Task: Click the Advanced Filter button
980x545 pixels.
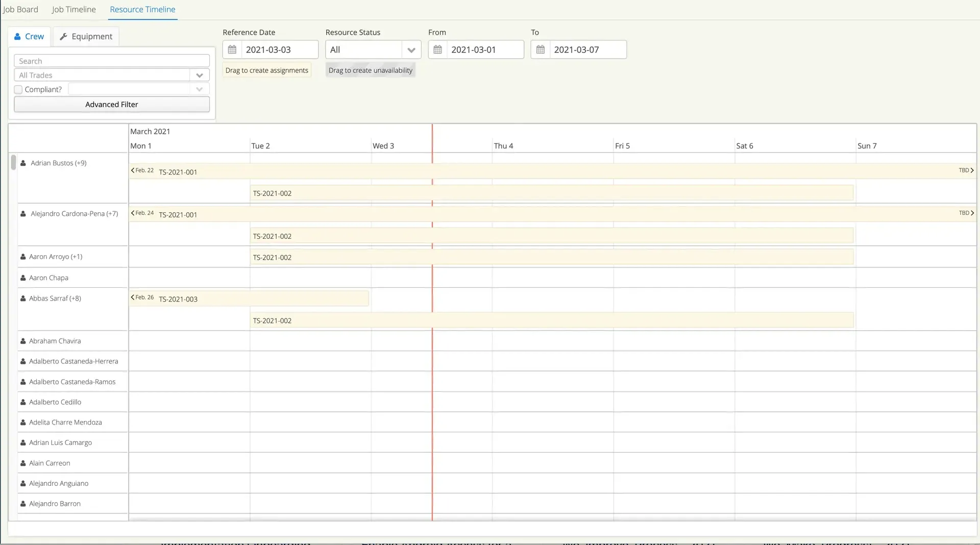Action: click(112, 104)
